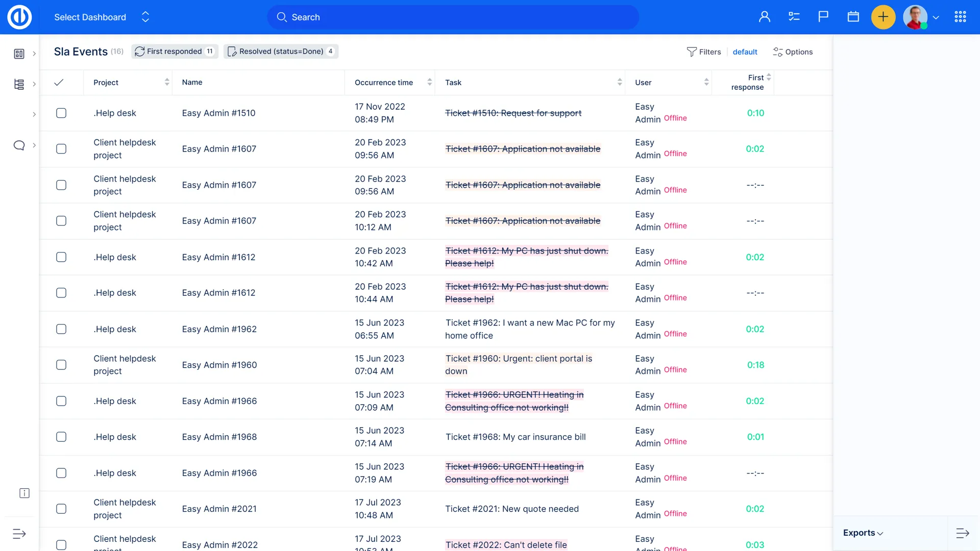Open the dashboard grid icon in sidebar
The width and height of the screenshot is (980, 551).
[19, 54]
